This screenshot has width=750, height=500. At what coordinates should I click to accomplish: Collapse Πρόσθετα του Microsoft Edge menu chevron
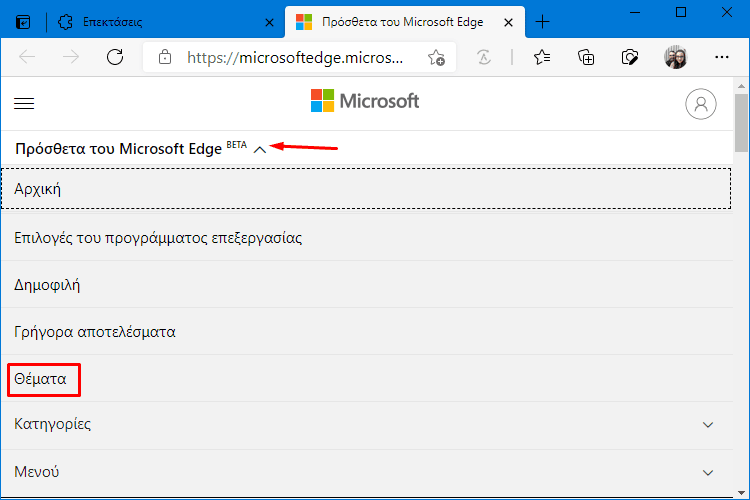(x=260, y=150)
